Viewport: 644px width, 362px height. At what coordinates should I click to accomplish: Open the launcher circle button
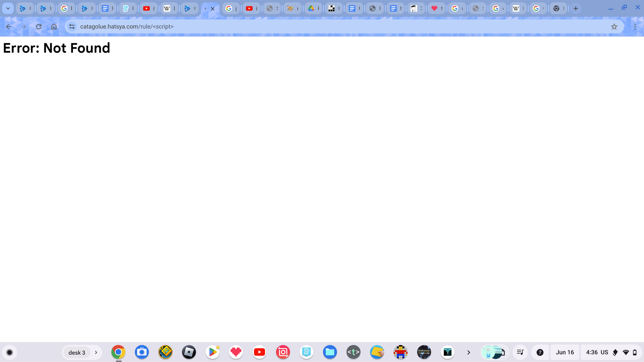coord(10,352)
